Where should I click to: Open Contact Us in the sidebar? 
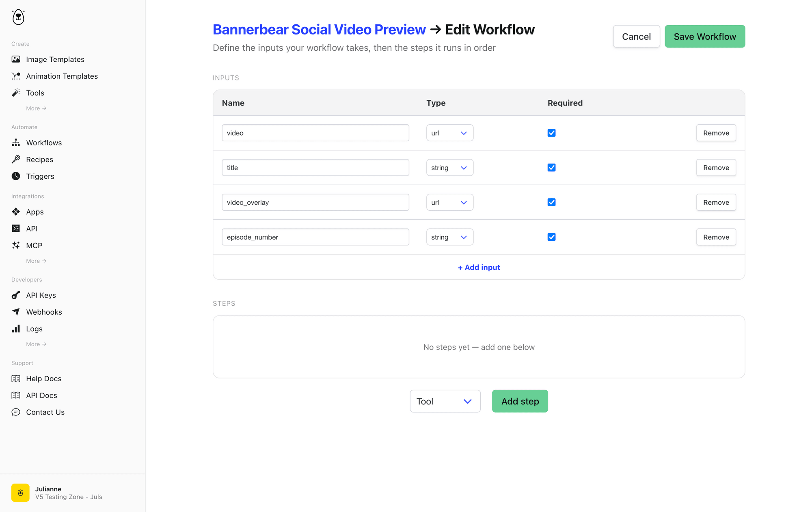pos(45,412)
